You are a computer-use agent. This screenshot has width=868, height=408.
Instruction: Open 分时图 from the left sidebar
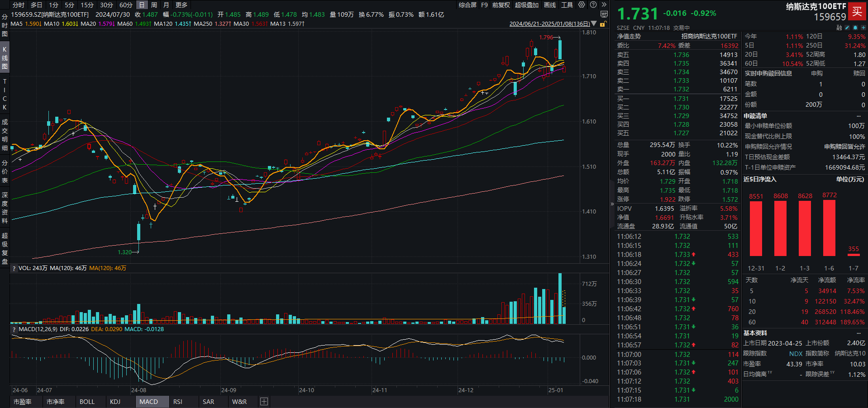[x=5, y=25]
